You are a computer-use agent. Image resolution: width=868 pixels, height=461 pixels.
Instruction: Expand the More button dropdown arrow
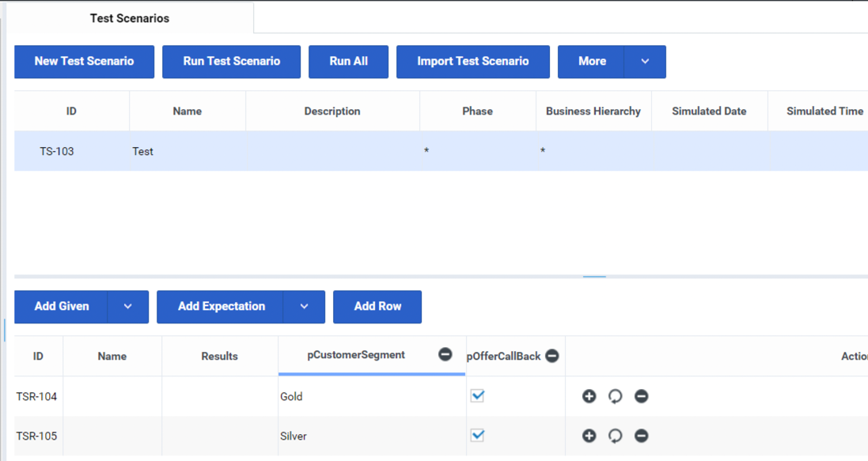click(645, 62)
